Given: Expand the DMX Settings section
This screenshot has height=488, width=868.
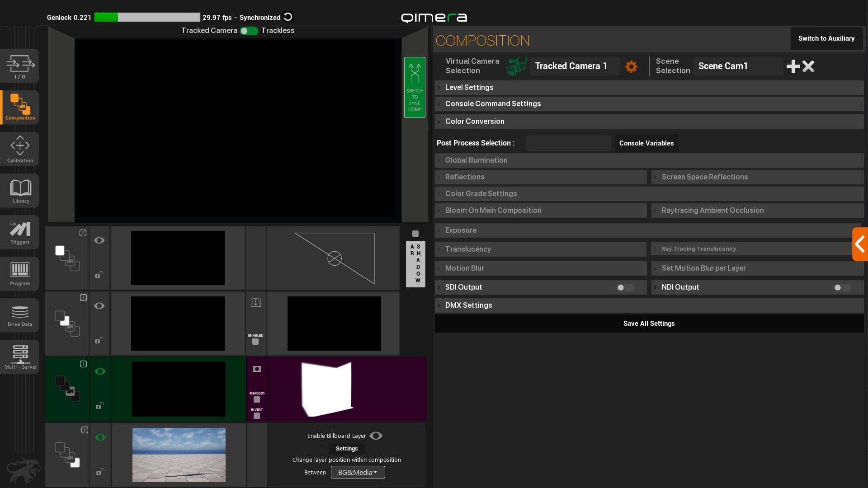Looking at the screenshot, I should pyautogui.click(x=468, y=305).
